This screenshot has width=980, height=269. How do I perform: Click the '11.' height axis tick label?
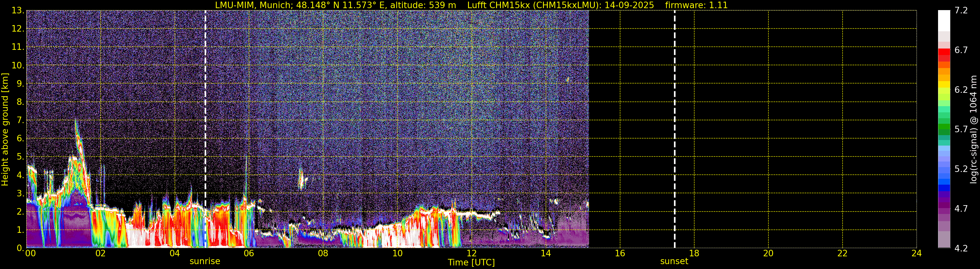coord(18,47)
